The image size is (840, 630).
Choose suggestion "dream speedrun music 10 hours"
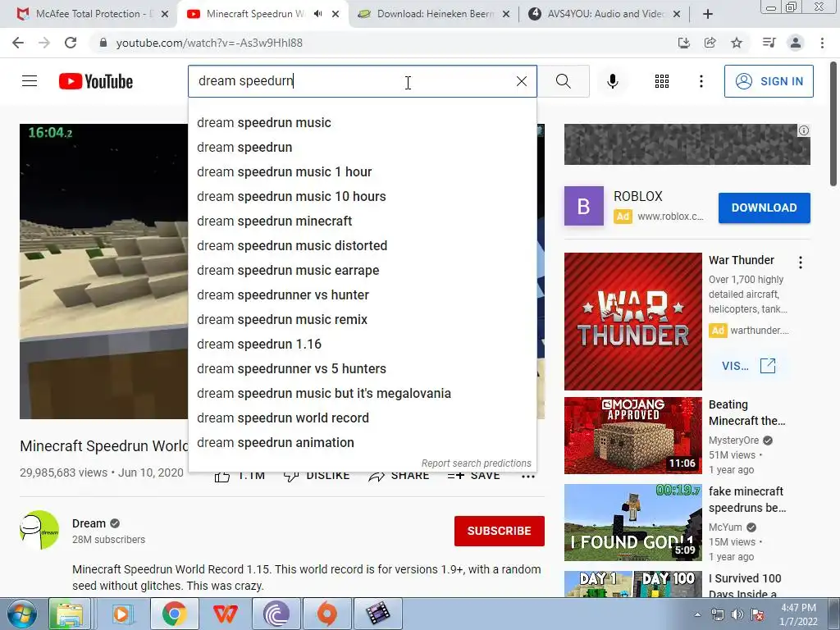[362, 197]
